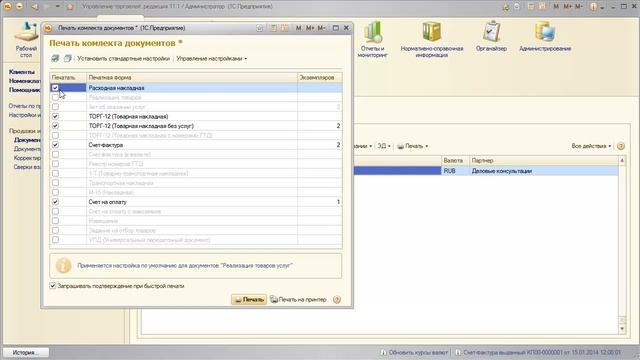
Task: Expand the Все действия dropdown
Action: click(x=591, y=146)
